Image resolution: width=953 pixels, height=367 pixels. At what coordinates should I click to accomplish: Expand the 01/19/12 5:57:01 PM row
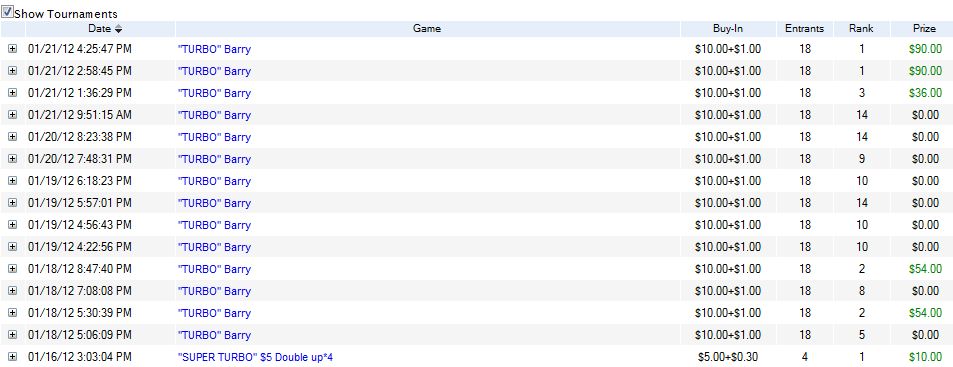tap(13, 203)
